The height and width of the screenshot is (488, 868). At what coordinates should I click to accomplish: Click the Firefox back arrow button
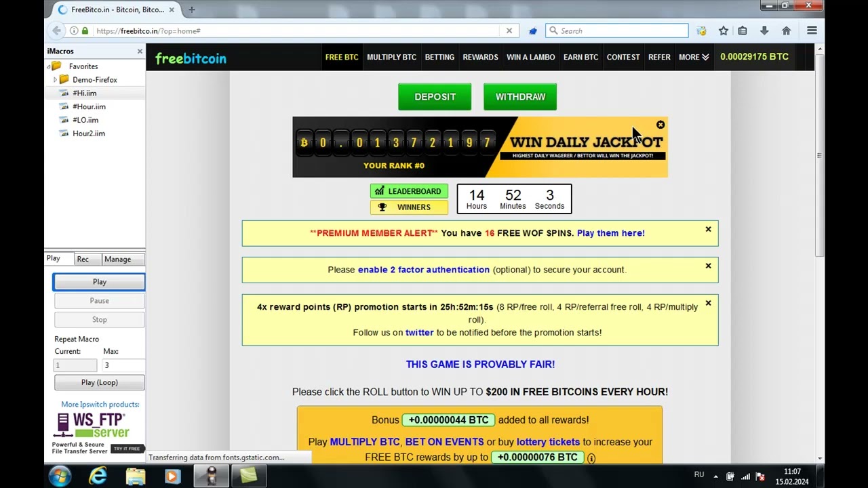pos(57,30)
